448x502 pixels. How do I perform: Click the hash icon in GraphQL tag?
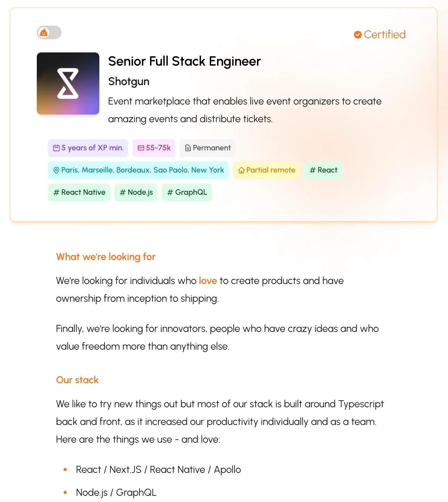(x=170, y=192)
